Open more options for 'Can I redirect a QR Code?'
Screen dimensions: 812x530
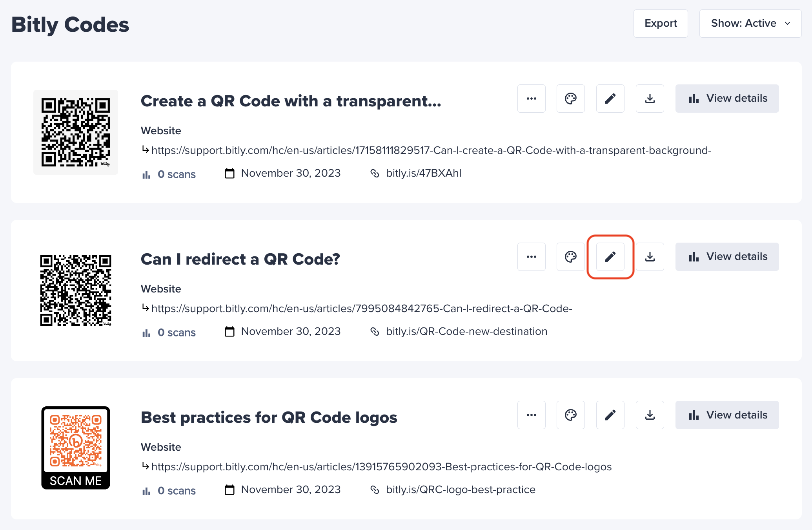pos(531,257)
